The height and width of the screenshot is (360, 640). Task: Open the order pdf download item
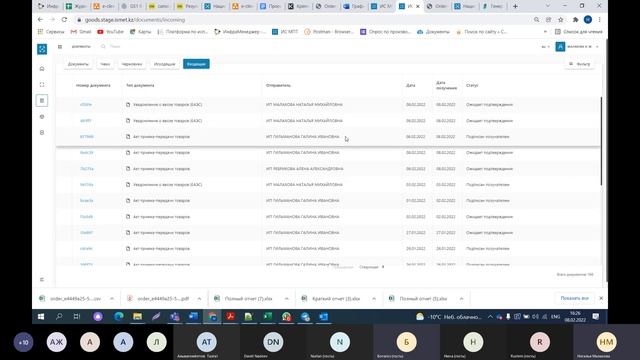(x=163, y=299)
